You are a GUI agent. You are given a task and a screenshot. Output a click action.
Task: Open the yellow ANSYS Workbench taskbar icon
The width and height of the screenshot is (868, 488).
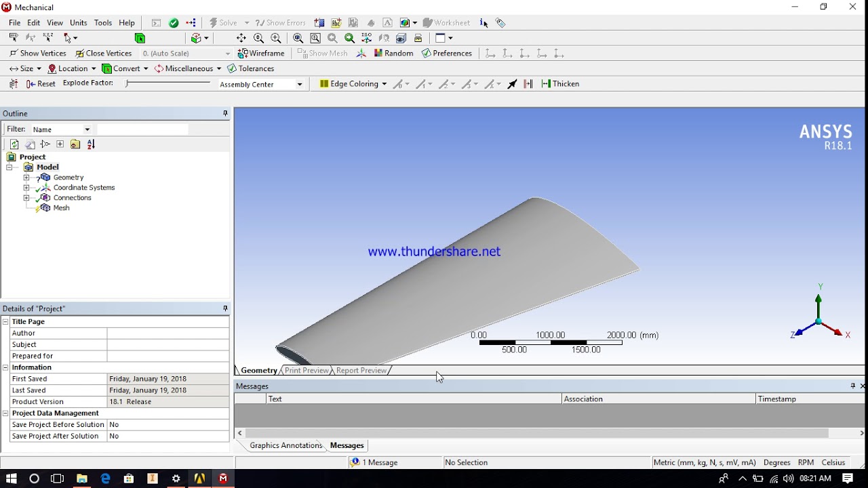pos(199,479)
